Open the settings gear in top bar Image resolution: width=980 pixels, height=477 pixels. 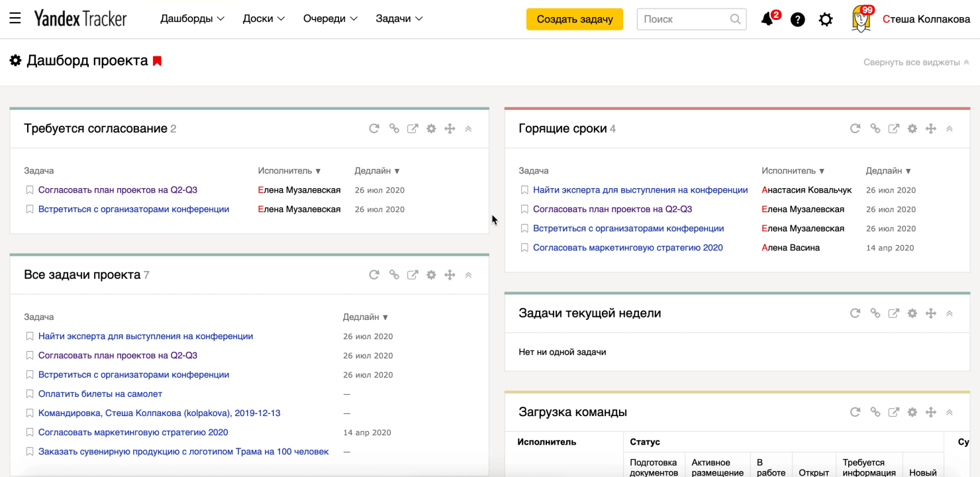[x=826, y=19]
